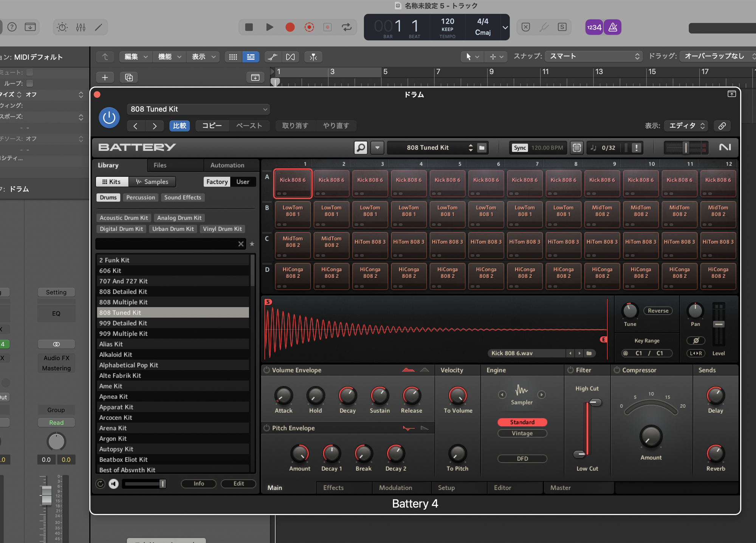Select the Percussion tag filter
This screenshot has width=756, height=543.
(141, 197)
